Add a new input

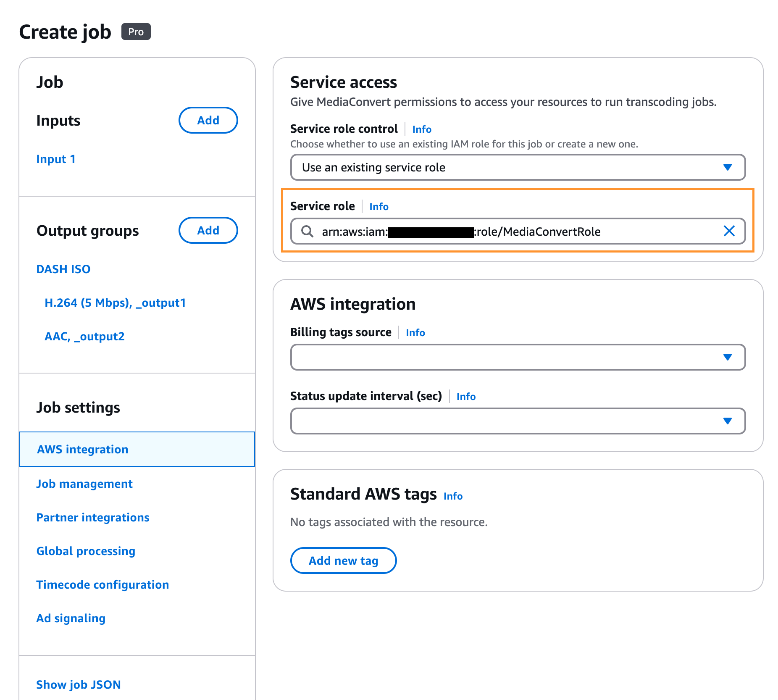(x=208, y=120)
